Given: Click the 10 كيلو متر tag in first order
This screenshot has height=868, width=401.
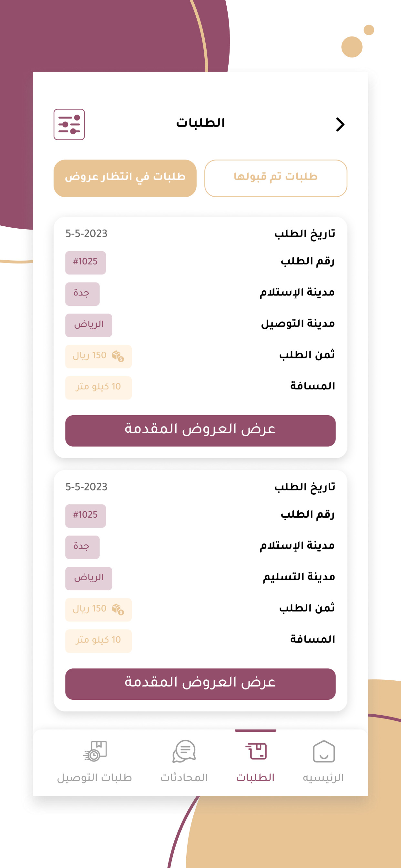Looking at the screenshot, I should pos(98,387).
